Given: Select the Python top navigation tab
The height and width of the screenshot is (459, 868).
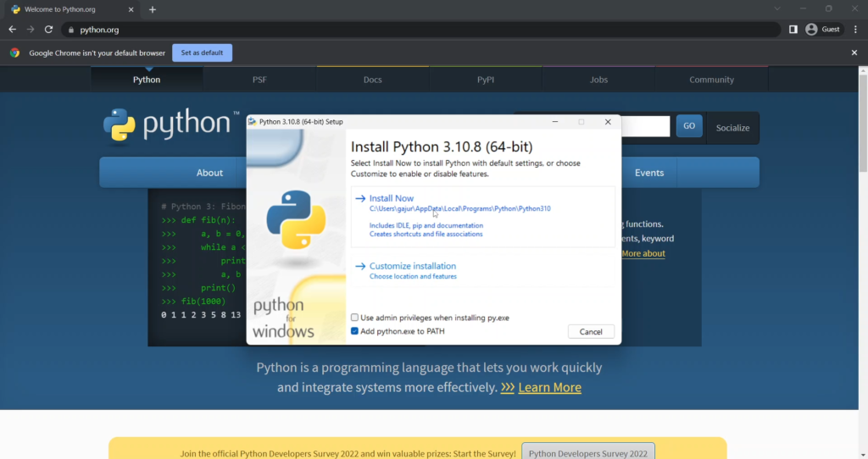Looking at the screenshot, I should point(147,80).
